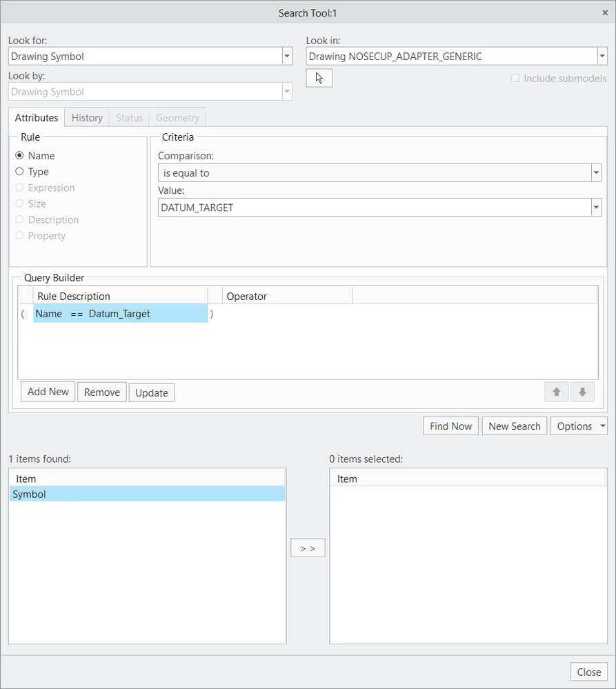616x689 pixels.
Task: Switch to the Attributes tab
Action: 37,118
